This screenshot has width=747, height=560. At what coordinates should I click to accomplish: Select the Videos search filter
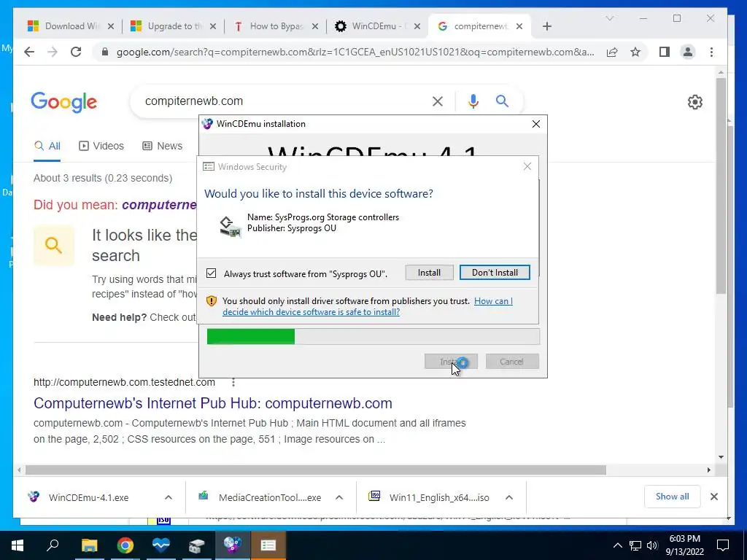coord(101,146)
